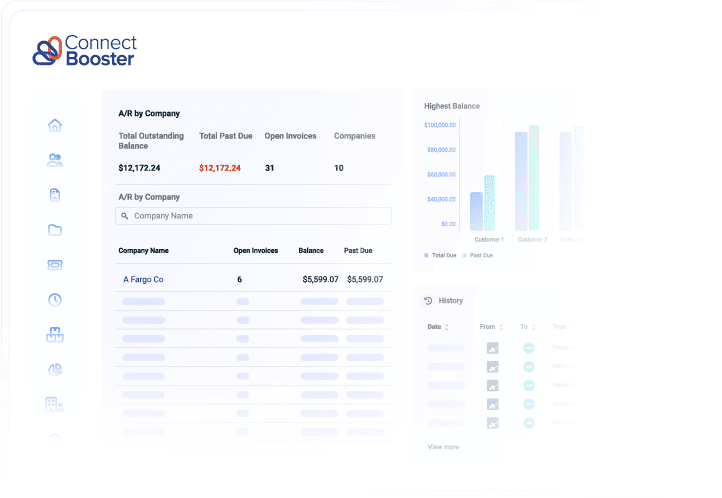This screenshot has width=722, height=498.
Task: Click View more under History
Action: 443,447
